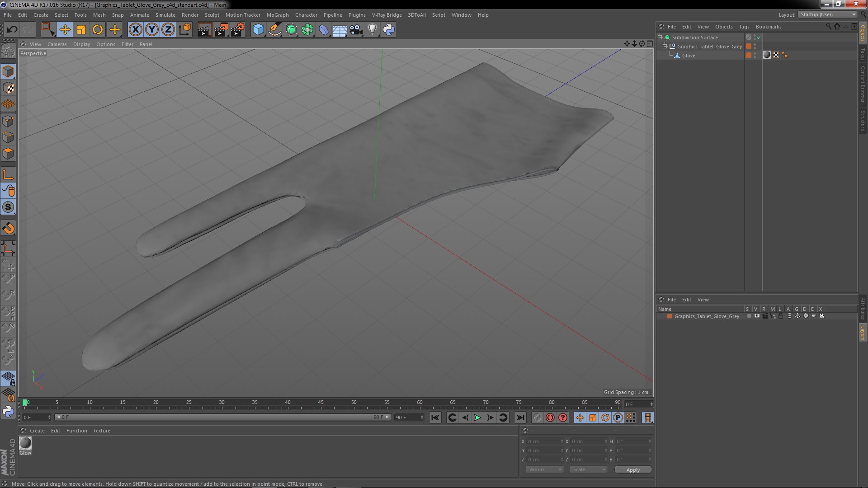The width and height of the screenshot is (868, 488).
Task: Add a Subdivision Surface generator
Action: pyautogui.click(x=291, y=30)
